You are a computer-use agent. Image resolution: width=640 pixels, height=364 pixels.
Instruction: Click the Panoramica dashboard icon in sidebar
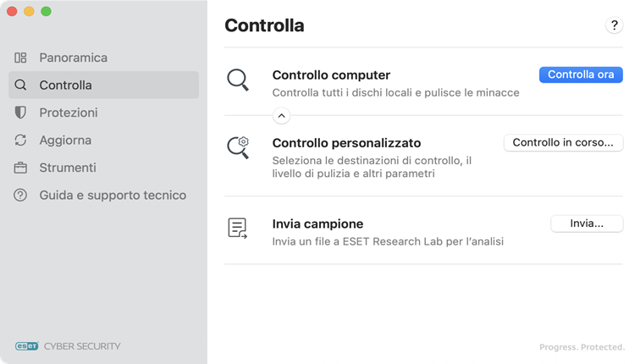[x=21, y=58]
